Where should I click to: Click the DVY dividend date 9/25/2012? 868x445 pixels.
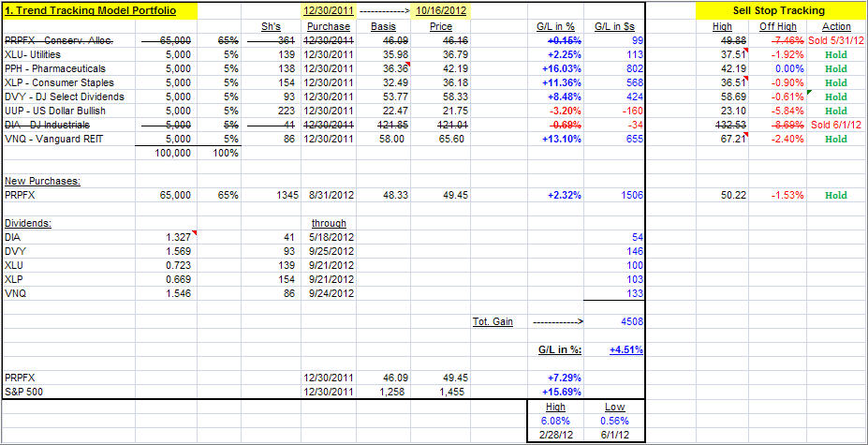click(333, 251)
